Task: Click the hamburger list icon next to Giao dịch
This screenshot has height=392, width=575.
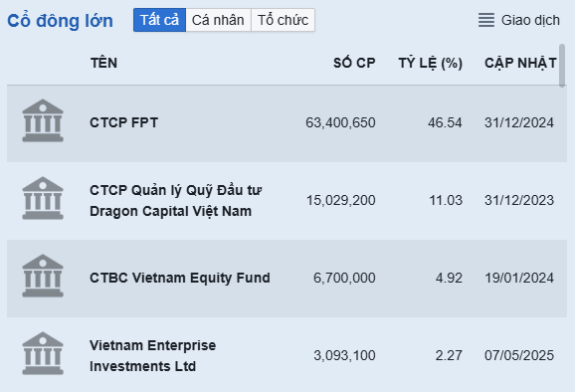Action: click(486, 20)
